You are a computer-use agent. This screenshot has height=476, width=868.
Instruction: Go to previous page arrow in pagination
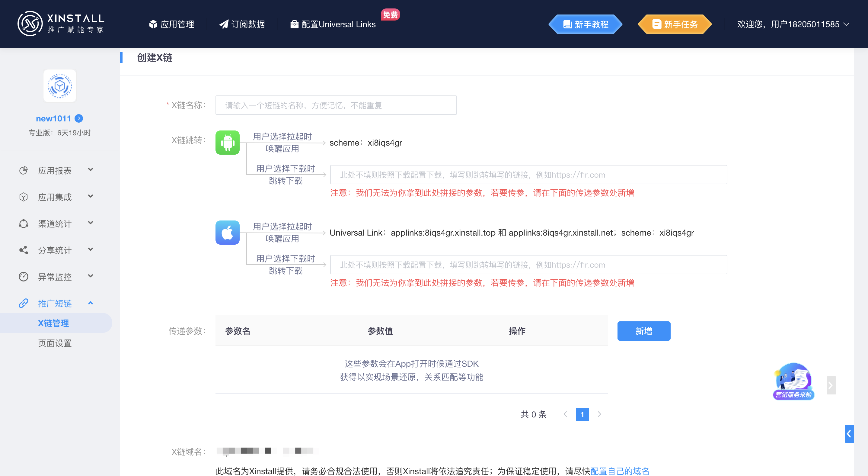pyautogui.click(x=565, y=414)
